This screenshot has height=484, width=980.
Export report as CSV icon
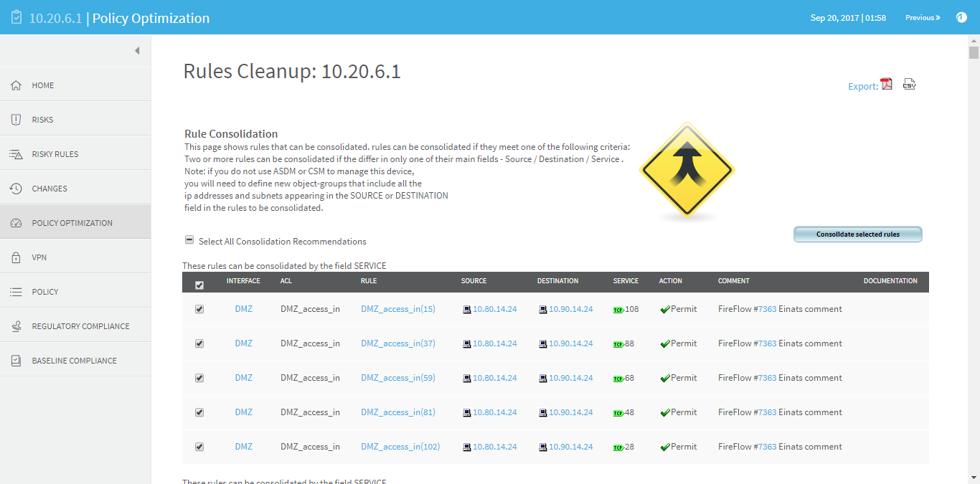[909, 85]
